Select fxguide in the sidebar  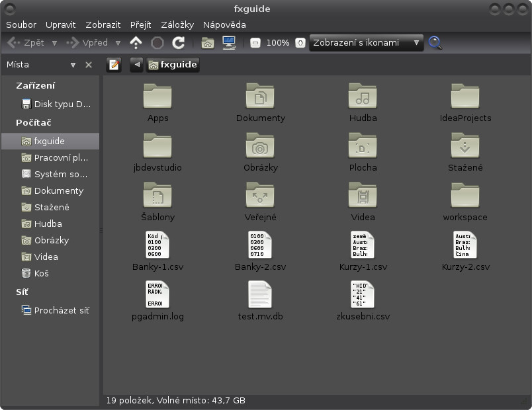click(x=50, y=141)
